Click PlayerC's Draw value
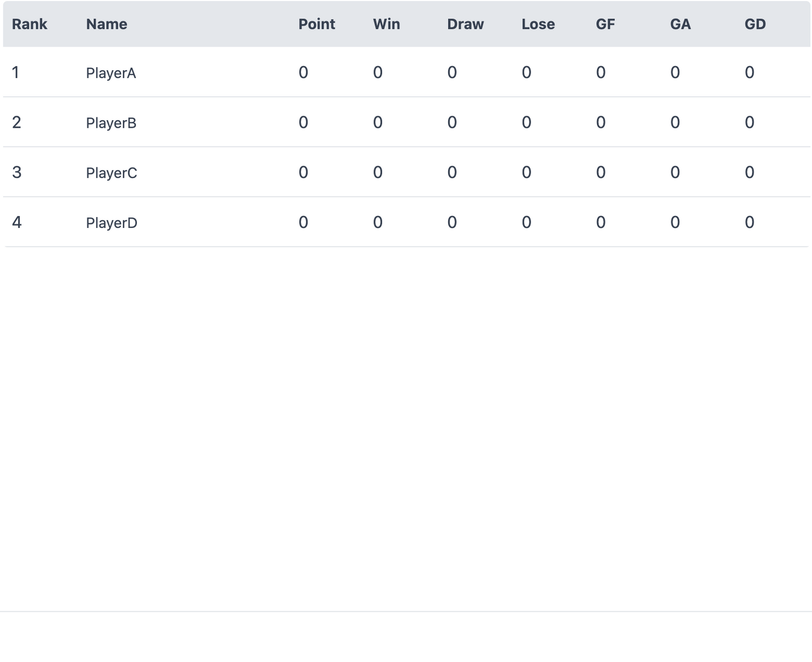The height and width of the screenshot is (662, 812). pos(452,173)
